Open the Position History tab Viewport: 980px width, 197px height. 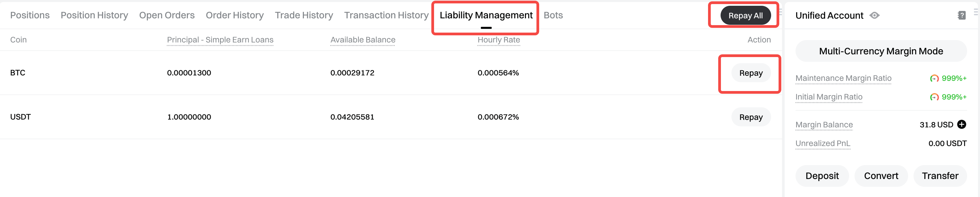[x=94, y=15]
